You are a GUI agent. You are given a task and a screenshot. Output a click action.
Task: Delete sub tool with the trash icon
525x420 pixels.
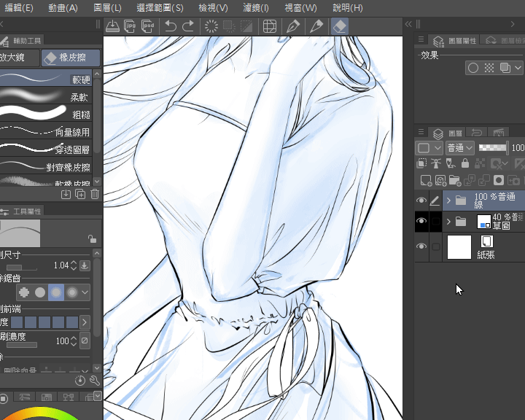pos(95,194)
